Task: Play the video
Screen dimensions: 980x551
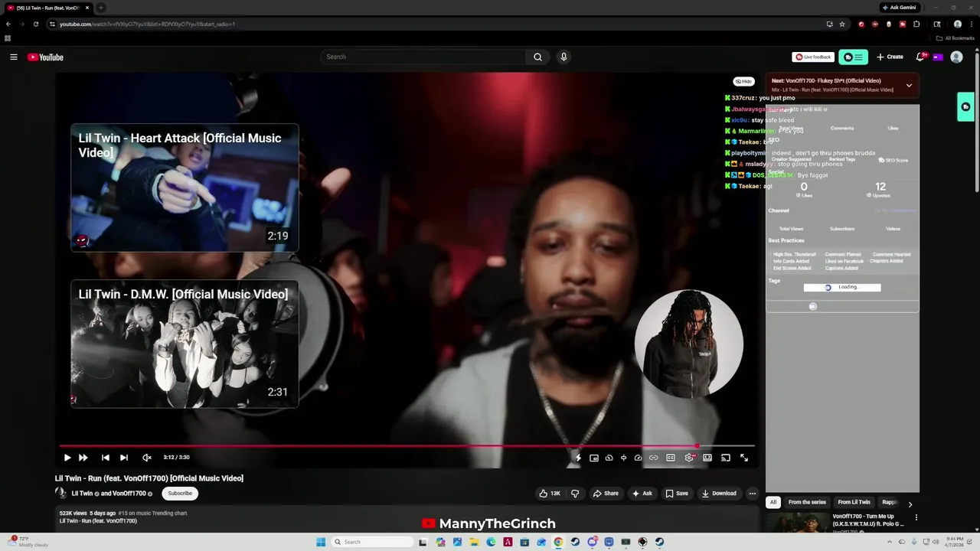Action: [67, 458]
